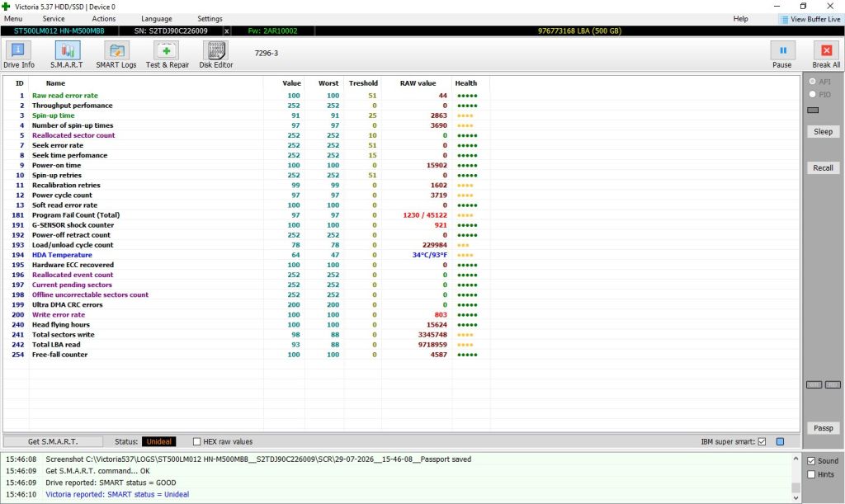
Task: Open the Help menu
Action: 740,19
